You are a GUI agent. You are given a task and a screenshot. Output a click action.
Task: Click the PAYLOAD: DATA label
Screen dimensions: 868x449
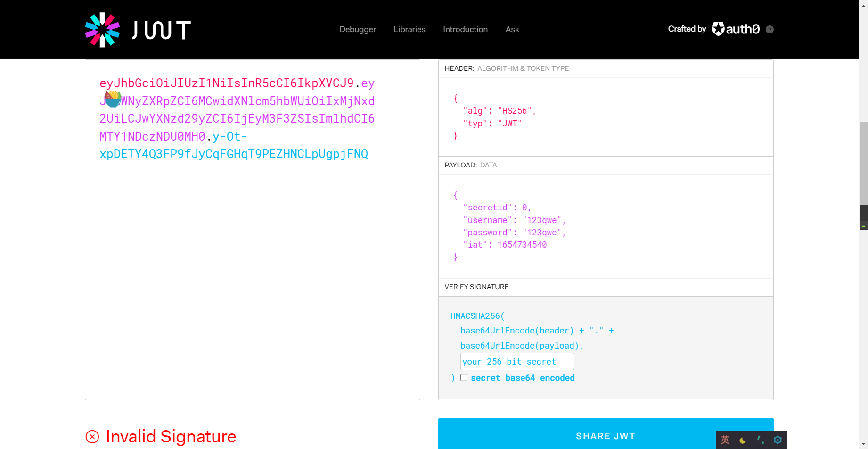coord(471,165)
